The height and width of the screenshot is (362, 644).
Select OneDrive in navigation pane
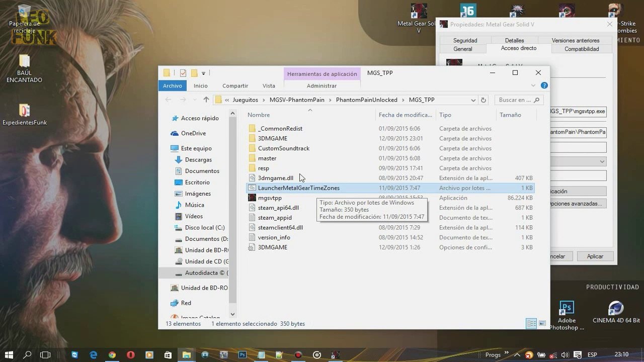[x=193, y=133]
